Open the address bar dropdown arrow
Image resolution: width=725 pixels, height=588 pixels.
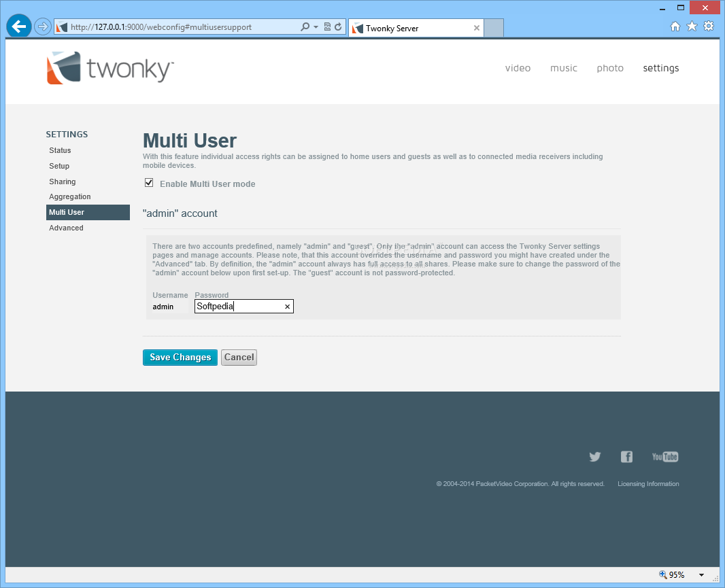pyautogui.click(x=316, y=27)
